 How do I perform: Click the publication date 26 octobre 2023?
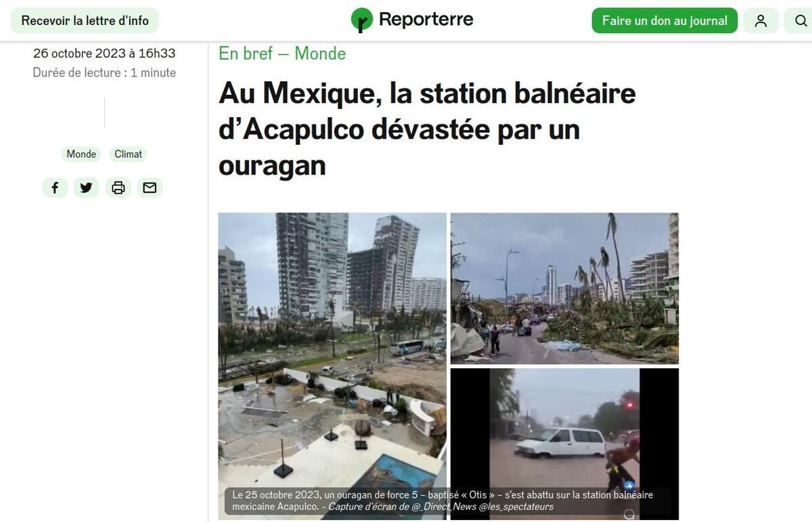(x=104, y=53)
